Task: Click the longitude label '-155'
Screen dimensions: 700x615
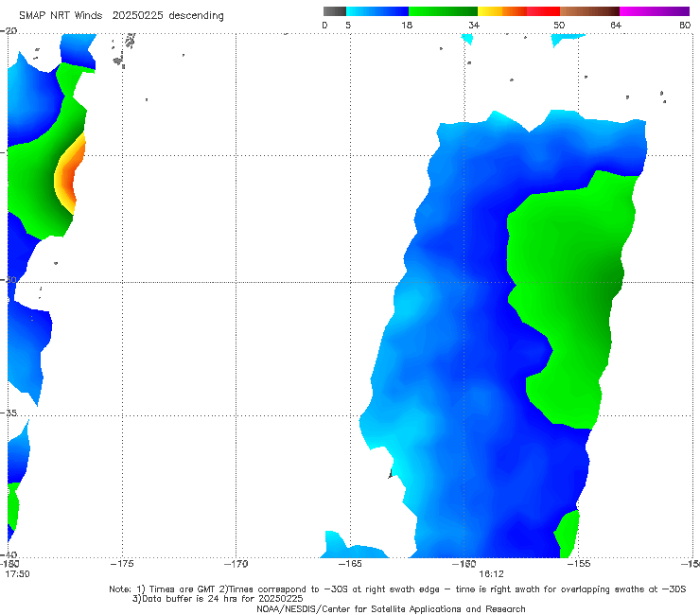Action: coord(579,563)
